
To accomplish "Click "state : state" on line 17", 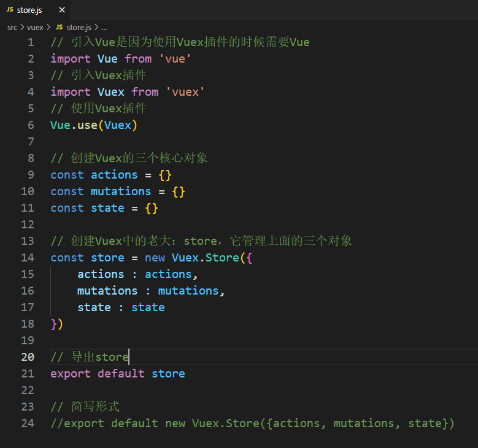I will tap(121, 307).
